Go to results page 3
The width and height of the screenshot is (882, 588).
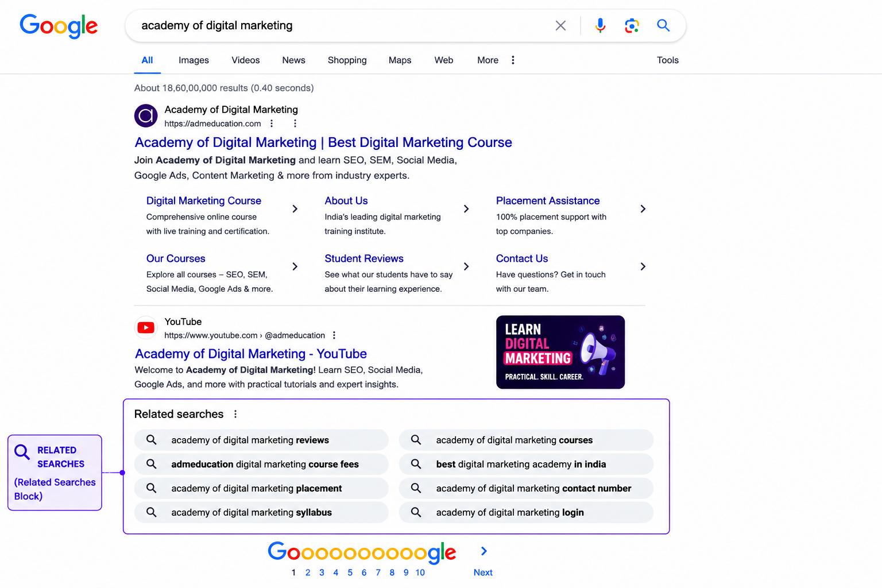[x=322, y=572]
